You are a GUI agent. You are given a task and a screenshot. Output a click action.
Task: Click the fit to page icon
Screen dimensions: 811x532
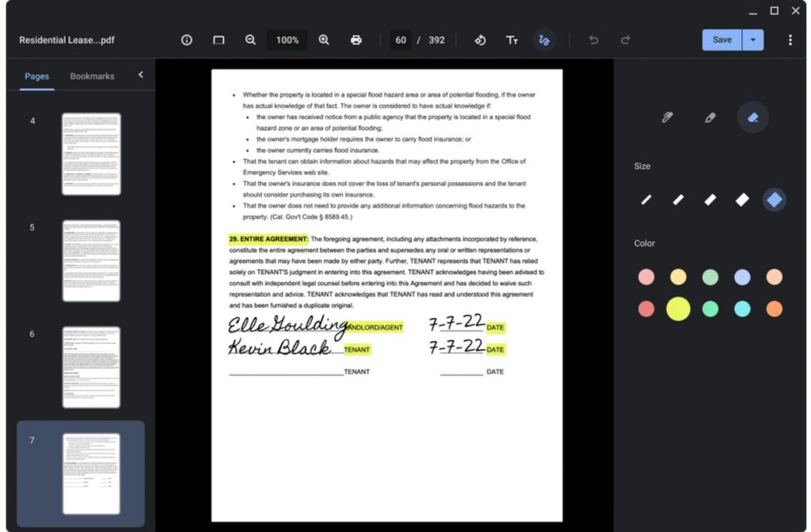219,40
